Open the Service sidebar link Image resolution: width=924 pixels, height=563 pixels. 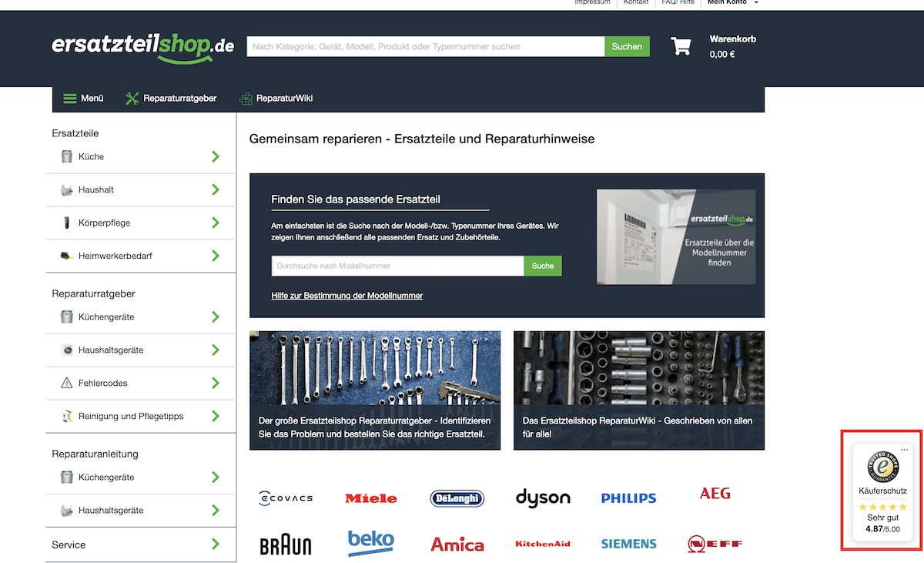point(69,545)
